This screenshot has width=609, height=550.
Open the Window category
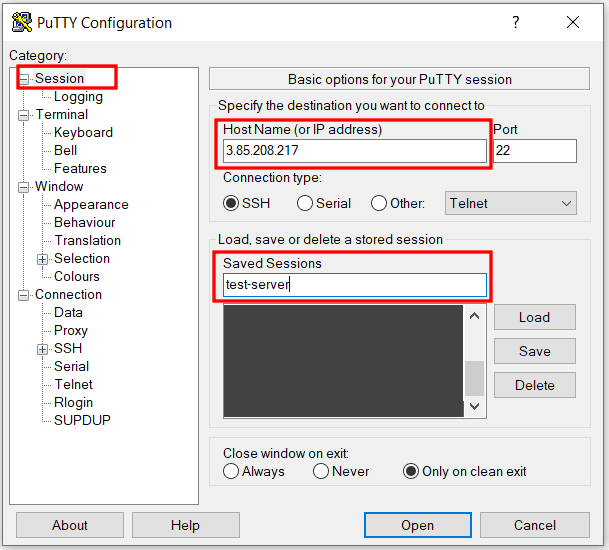59,186
